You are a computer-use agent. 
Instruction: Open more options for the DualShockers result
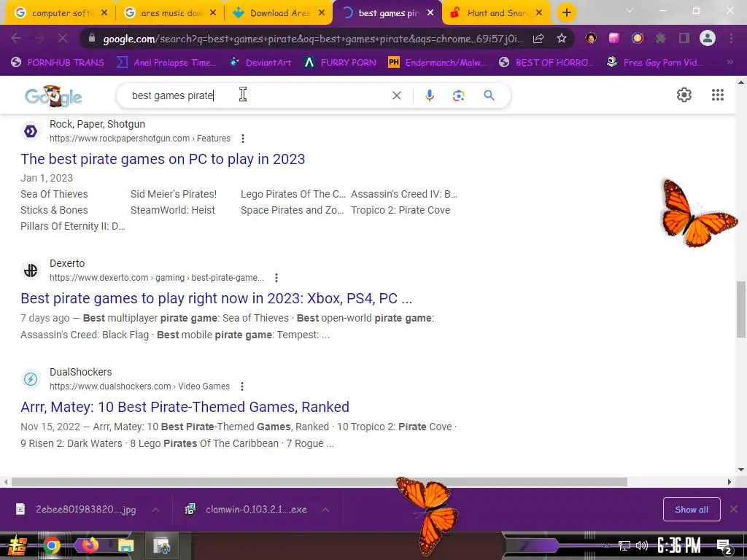[x=242, y=386]
